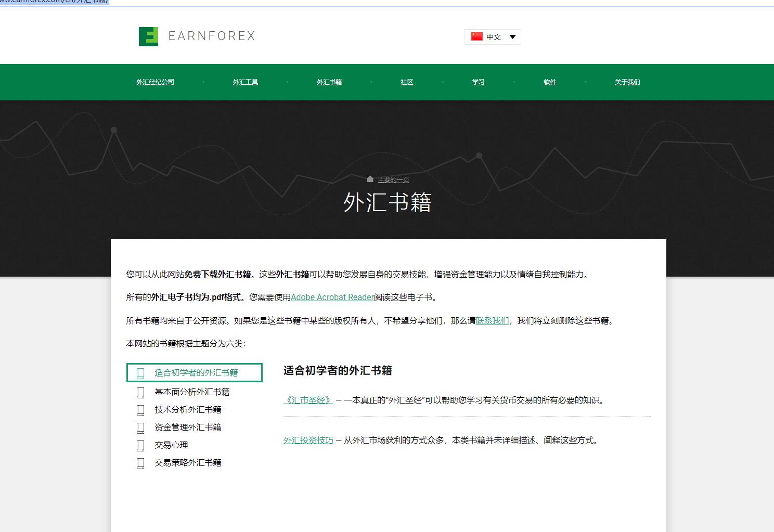Viewport: 774px width, 532px height.
Task: Click the 适合初学者的外汇书籍 section heading
Action: point(338,371)
